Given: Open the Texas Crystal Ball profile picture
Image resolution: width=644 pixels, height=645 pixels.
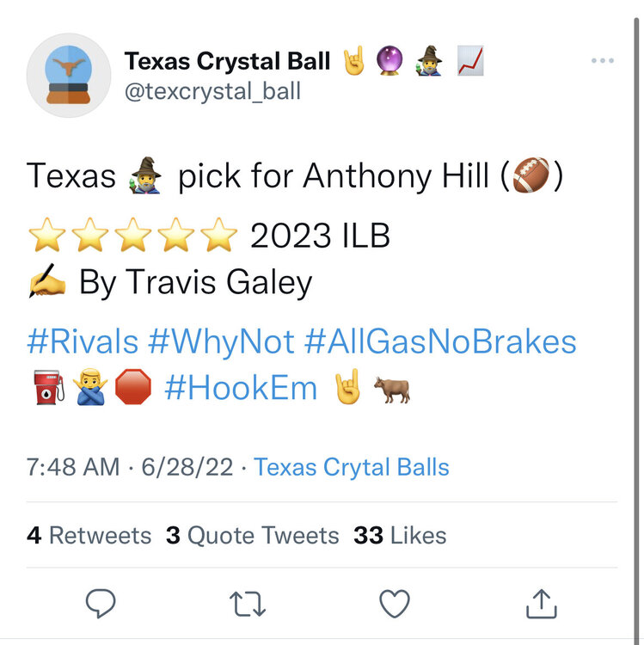Looking at the screenshot, I should click(x=69, y=75).
